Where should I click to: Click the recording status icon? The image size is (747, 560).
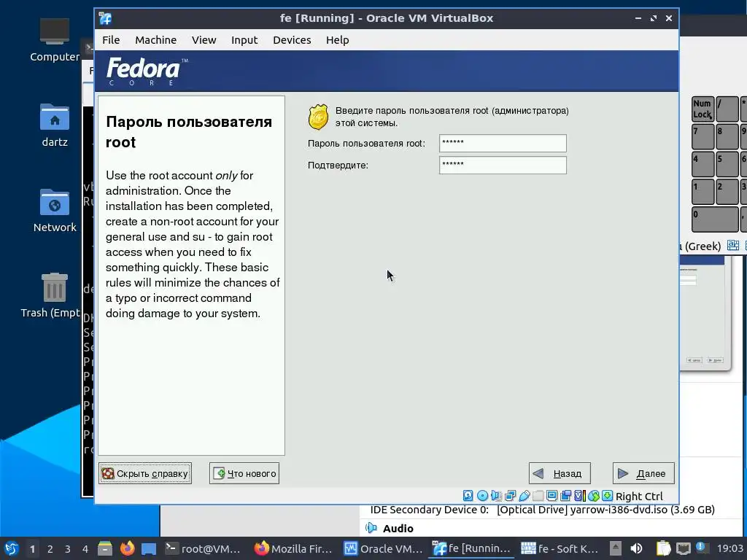[565, 496]
